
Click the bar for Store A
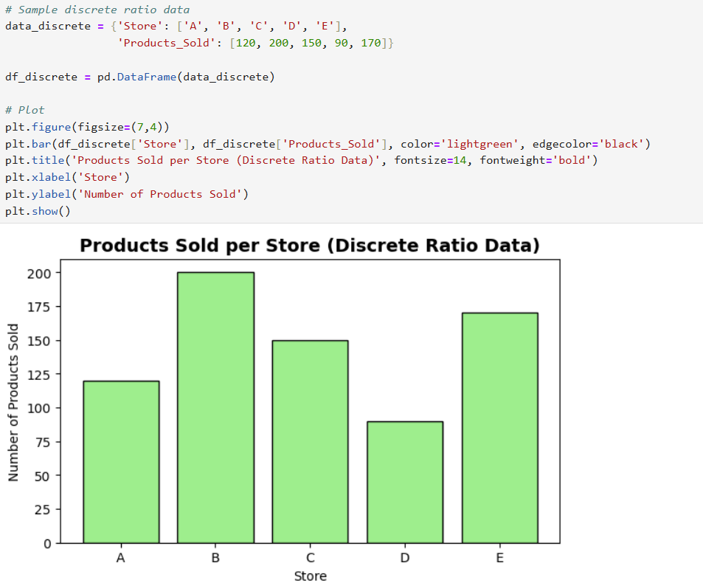click(121, 462)
